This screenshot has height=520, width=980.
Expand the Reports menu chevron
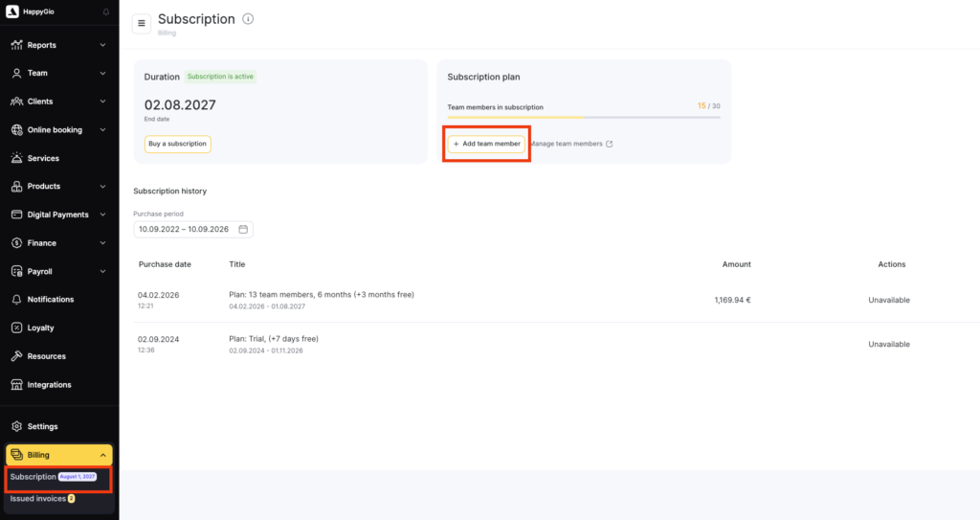pos(103,45)
